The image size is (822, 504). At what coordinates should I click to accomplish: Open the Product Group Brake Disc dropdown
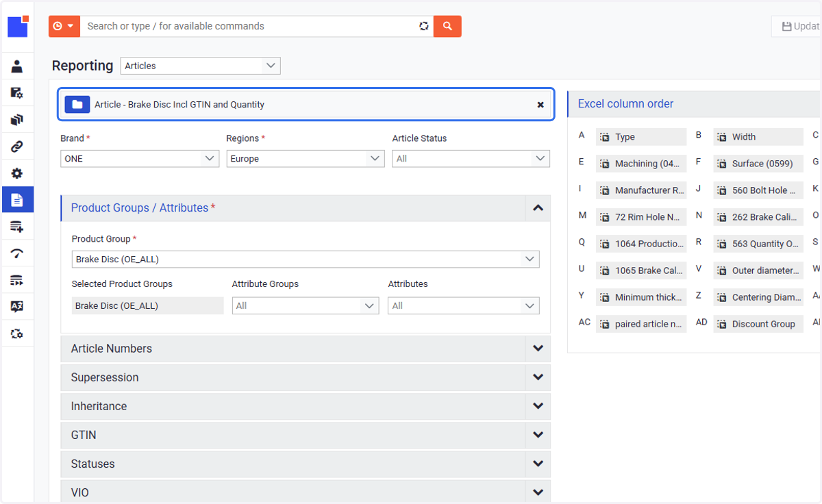click(x=306, y=260)
